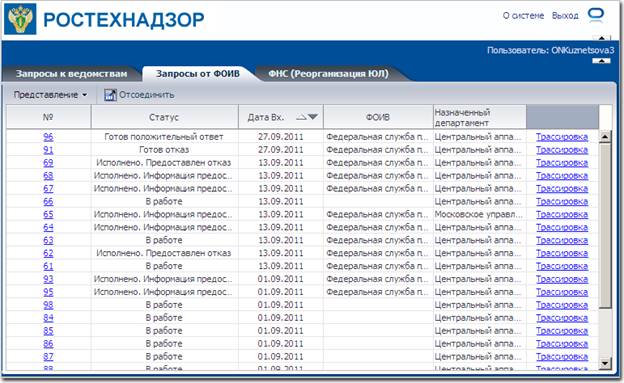Click Трассировка link for request 69
Screen dimensions: 624x383
point(562,162)
